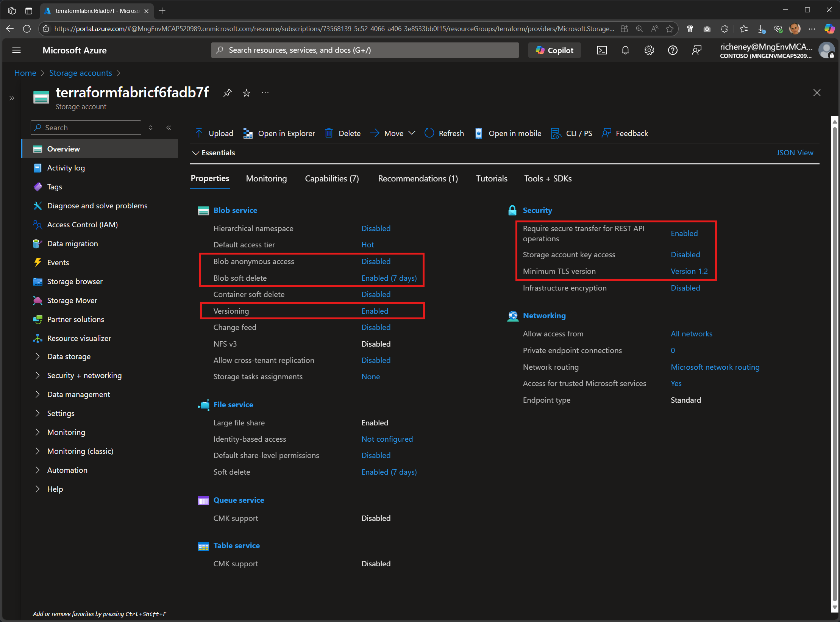Open the Move dropdown
The height and width of the screenshot is (622, 840).
393,133
